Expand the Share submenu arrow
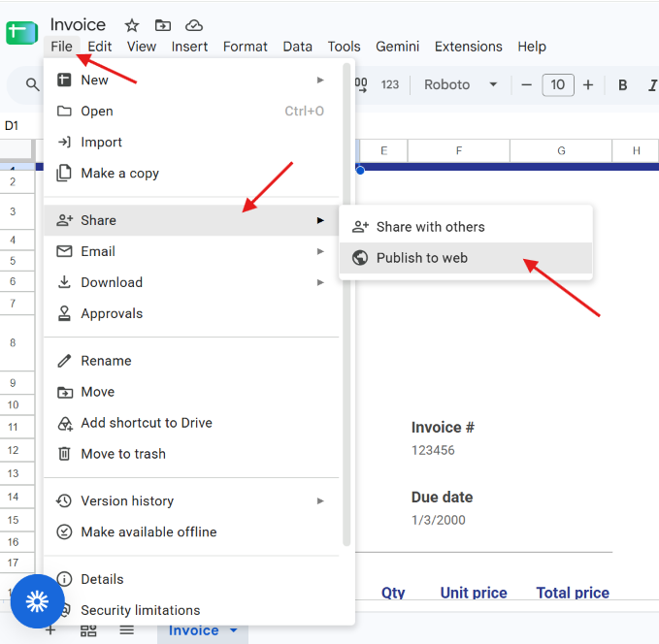 click(320, 220)
